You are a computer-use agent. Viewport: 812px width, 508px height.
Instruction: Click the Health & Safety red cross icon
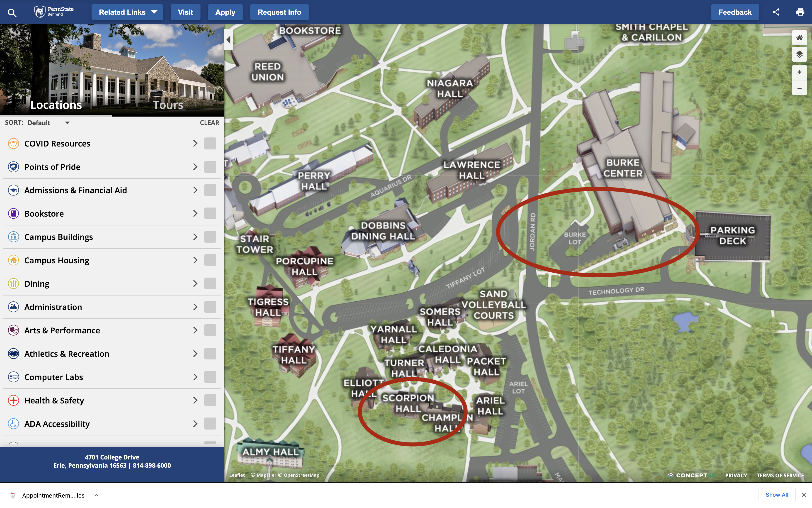(x=13, y=401)
